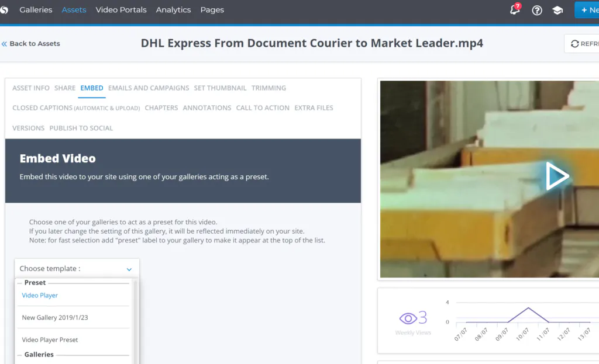Open the Pages menu

click(212, 10)
